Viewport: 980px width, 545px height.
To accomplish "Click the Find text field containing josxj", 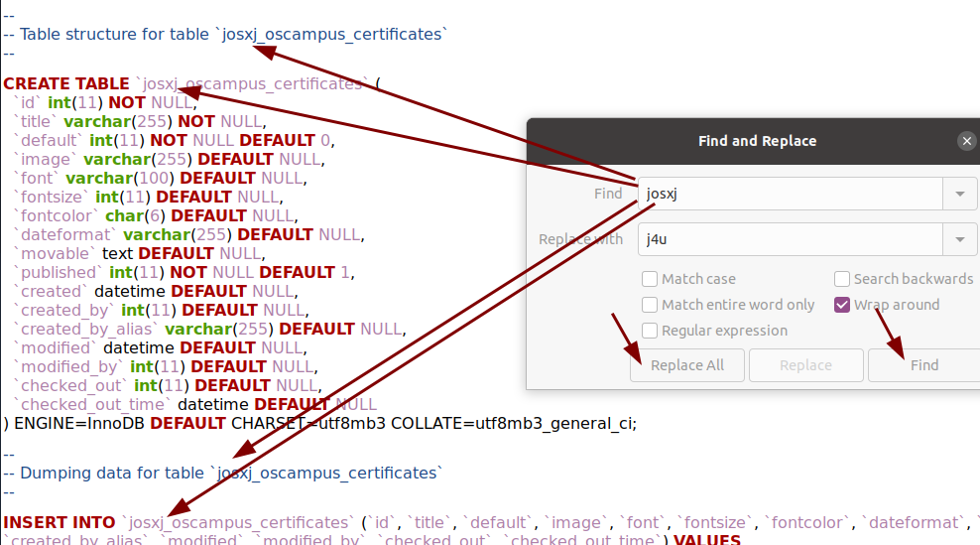I will point(788,194).
